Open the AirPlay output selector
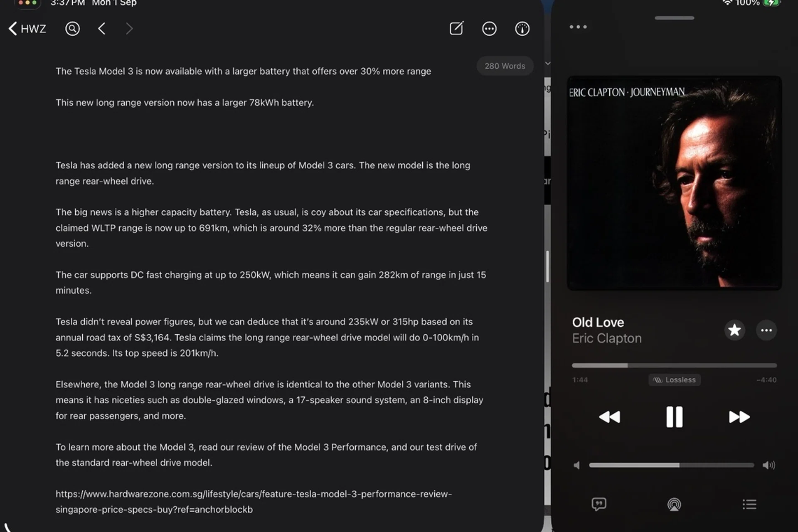Screen dimensions: 798x532 (x=674, y=504)
